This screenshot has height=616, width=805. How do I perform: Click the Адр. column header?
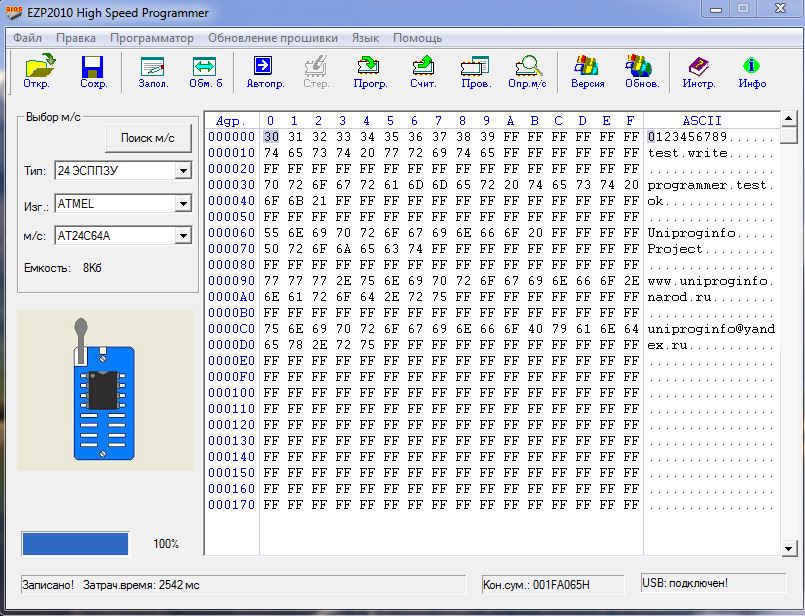(231, 121)
